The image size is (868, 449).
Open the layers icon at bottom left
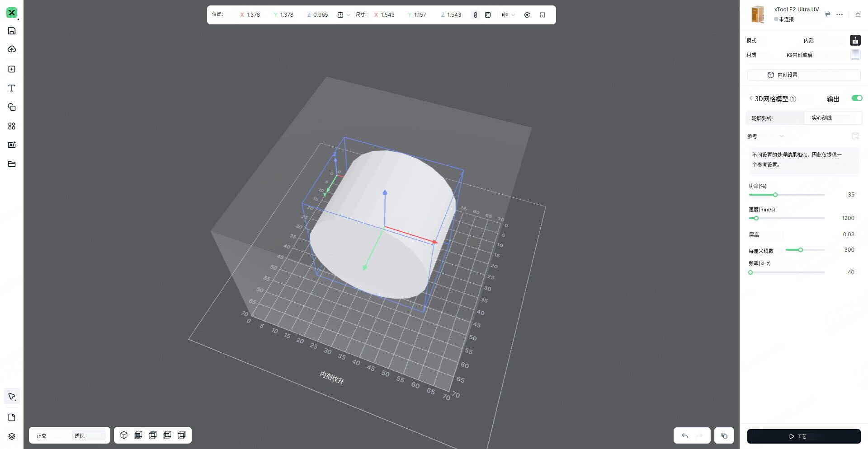[x=12, y=436]
